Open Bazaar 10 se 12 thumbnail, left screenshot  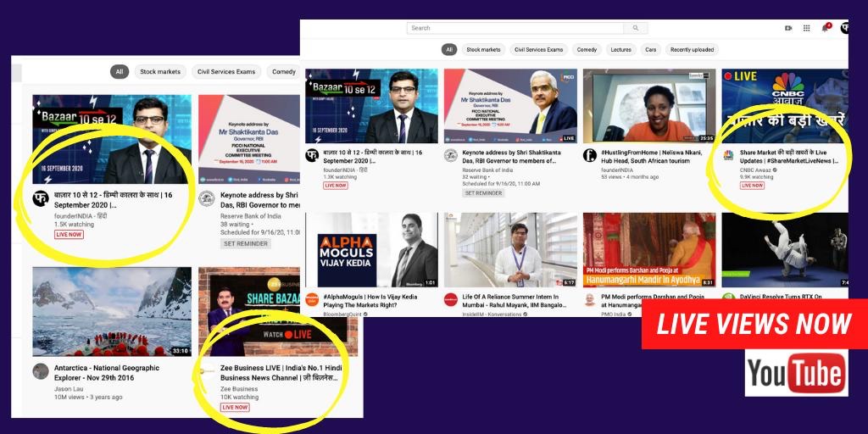tap(112, 139)
